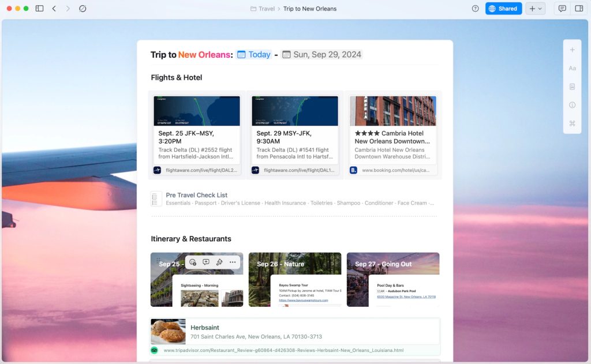Add a comment on Sep 25 card
This screenshot has height=364, width=591.
tap(206, 262)
